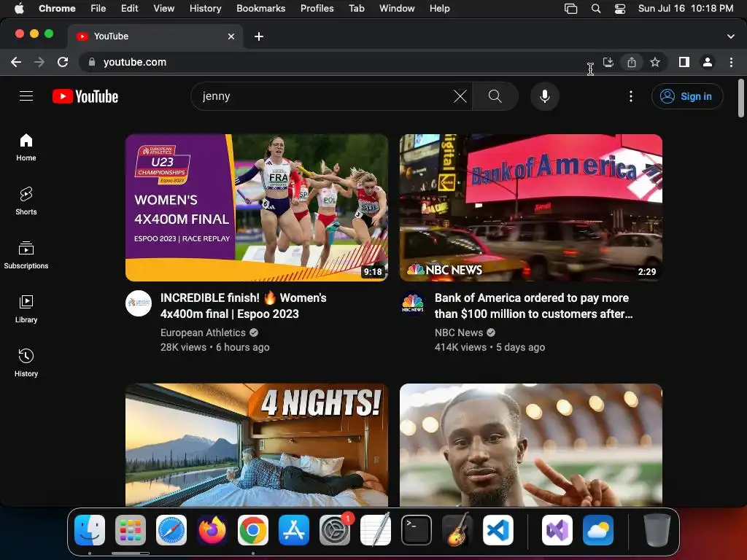Click the 414K views 5 days ago text
The height and width of the screenshot is (560, 747).
(489, 347)
